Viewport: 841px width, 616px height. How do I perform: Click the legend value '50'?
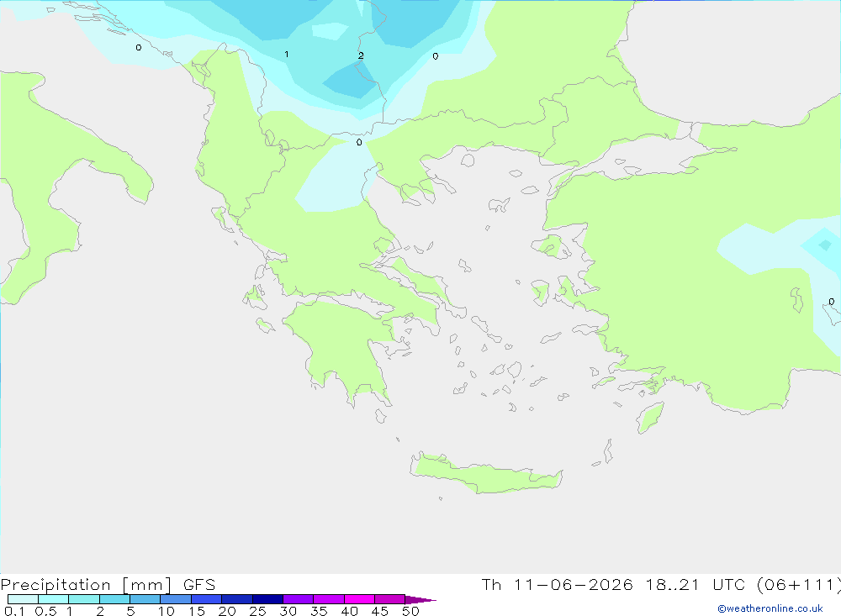coord(410,611)
